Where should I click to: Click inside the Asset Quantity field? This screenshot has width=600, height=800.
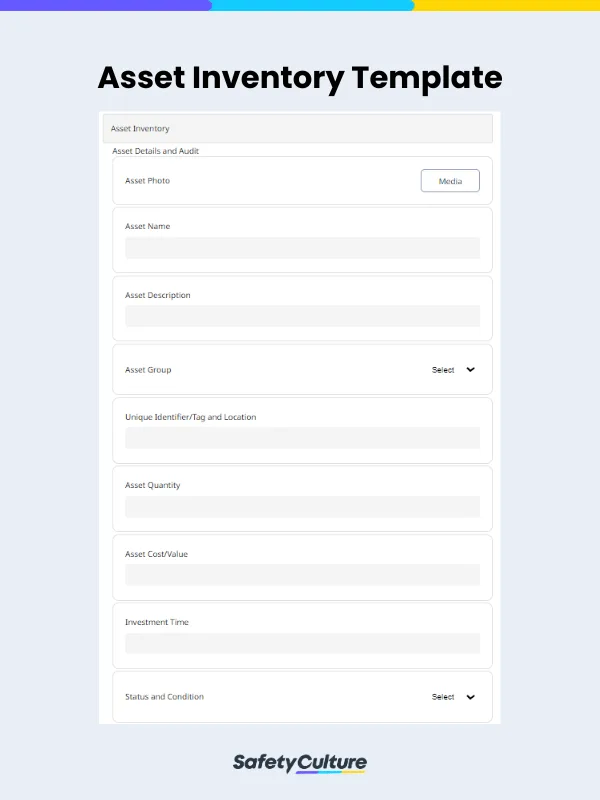(302, 506)
